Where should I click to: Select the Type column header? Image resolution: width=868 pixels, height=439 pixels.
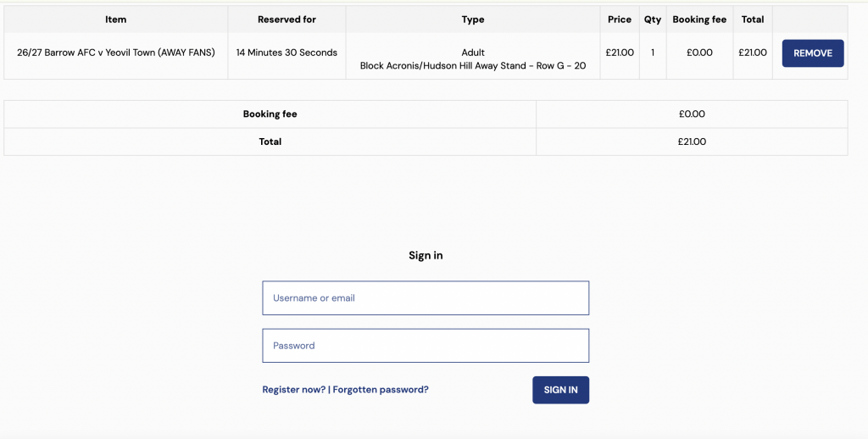coord(473,19)
